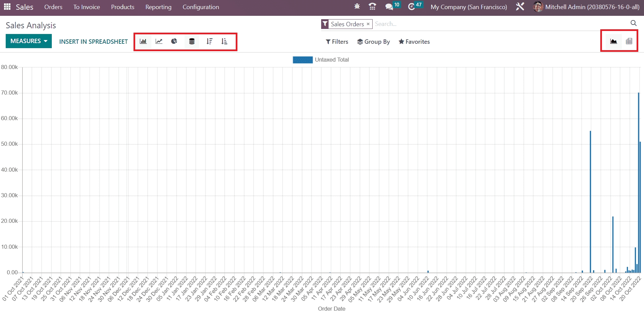
Task: Open the home apps grid menu
Action: pyautogui.click(x=7, y=7)
